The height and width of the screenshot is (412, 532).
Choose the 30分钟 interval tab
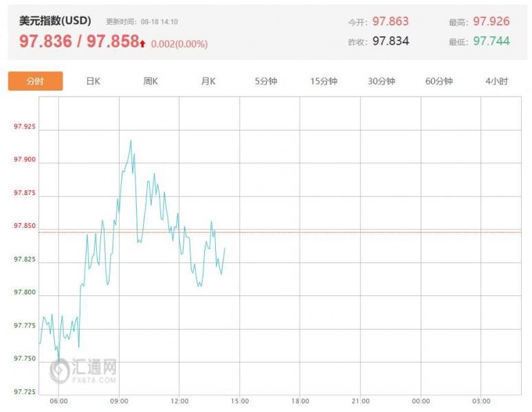[x=381, y=81]
